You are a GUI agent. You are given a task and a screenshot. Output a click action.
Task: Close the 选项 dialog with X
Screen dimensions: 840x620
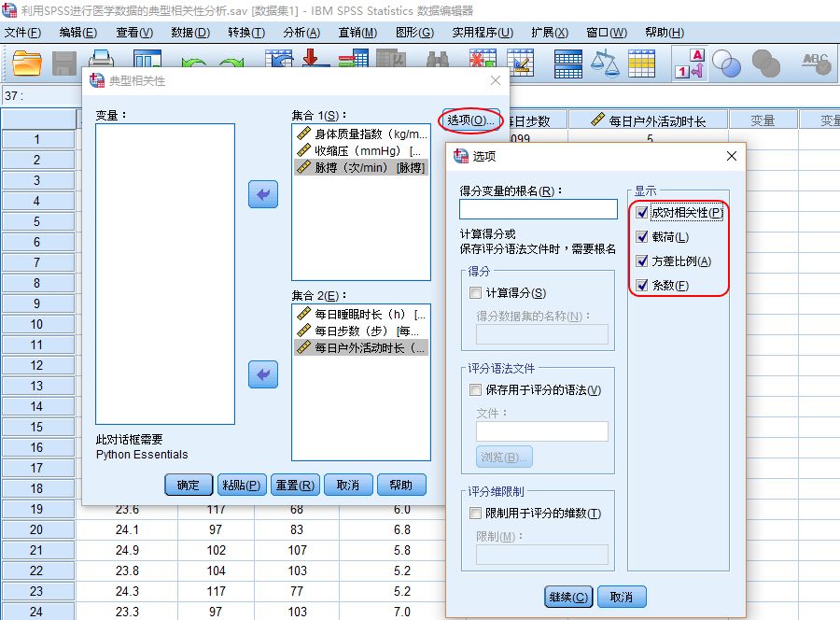click(x=731, y=156)
